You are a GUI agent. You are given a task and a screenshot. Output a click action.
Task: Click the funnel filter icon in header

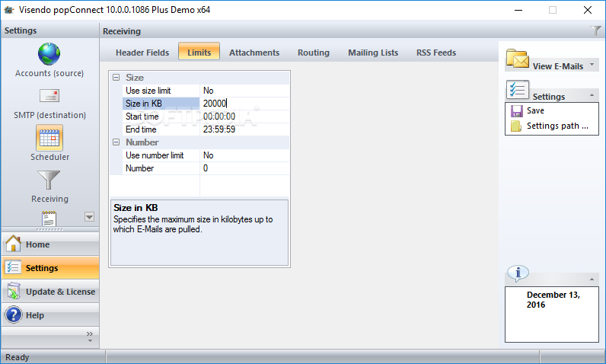595,30
